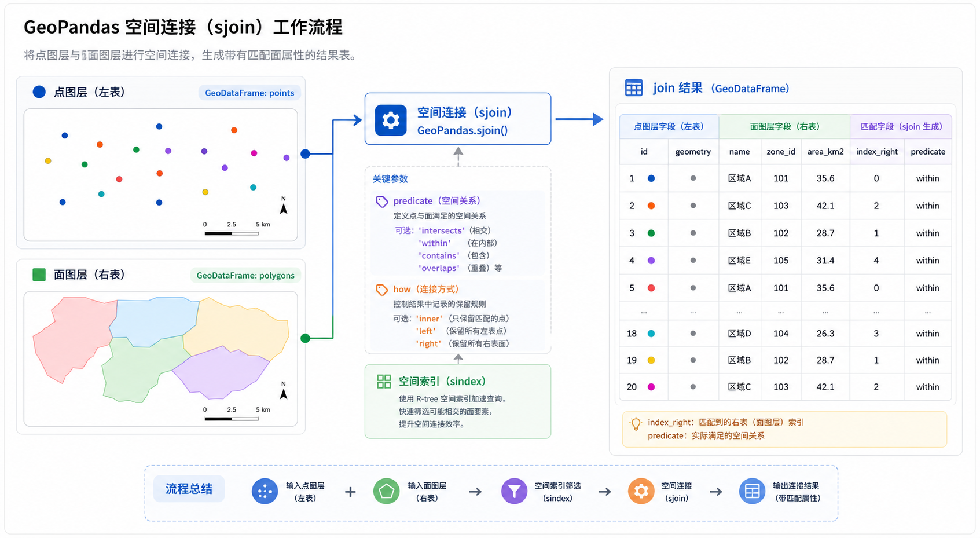The width and height of the screenshot is (980, 538).
Task: Select the 面图层字段（右表）header group
Action: (784, 126)
